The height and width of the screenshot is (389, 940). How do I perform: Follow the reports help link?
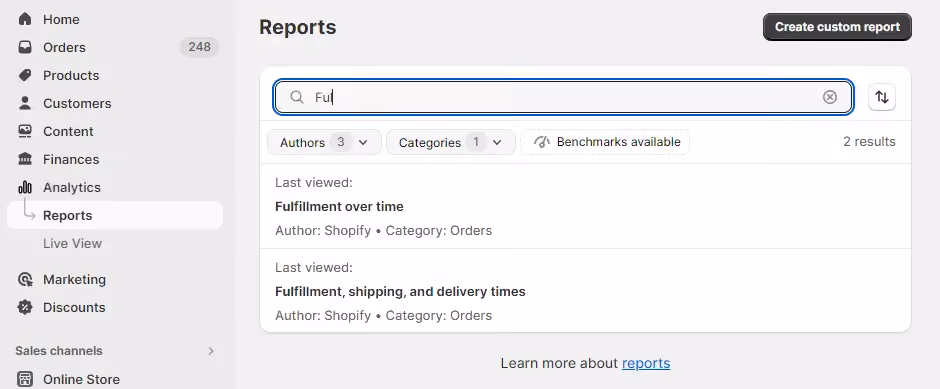(x=646, y=363)
